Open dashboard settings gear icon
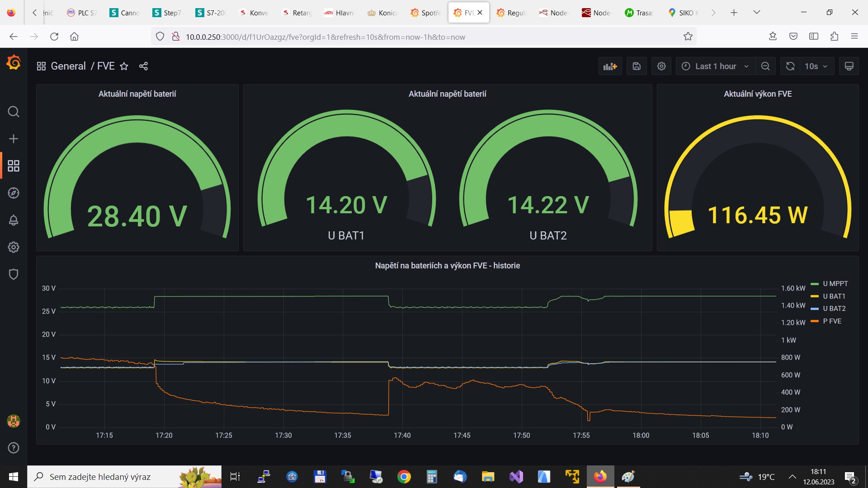Viewport: 868px width, 488px height. coord(661,66)
